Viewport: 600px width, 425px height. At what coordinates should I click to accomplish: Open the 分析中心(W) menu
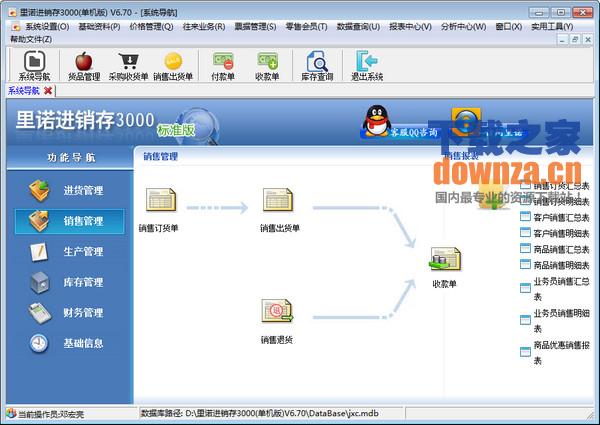click(463, 26)
